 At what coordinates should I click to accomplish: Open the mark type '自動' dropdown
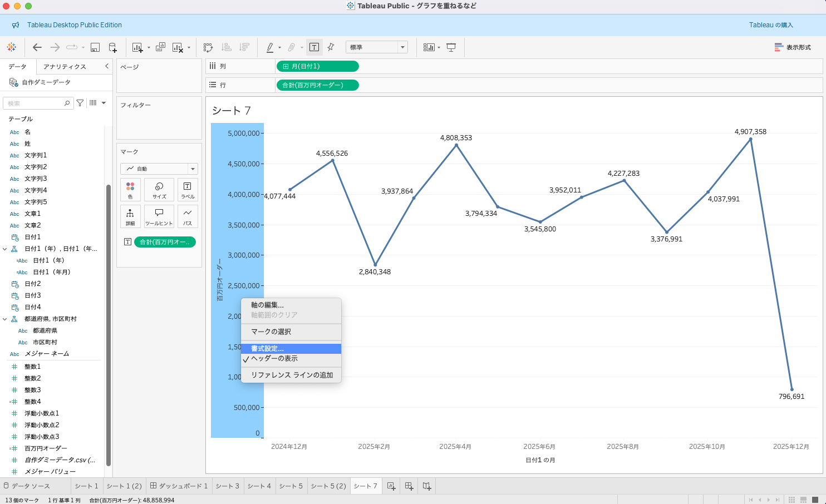[159, 169]
